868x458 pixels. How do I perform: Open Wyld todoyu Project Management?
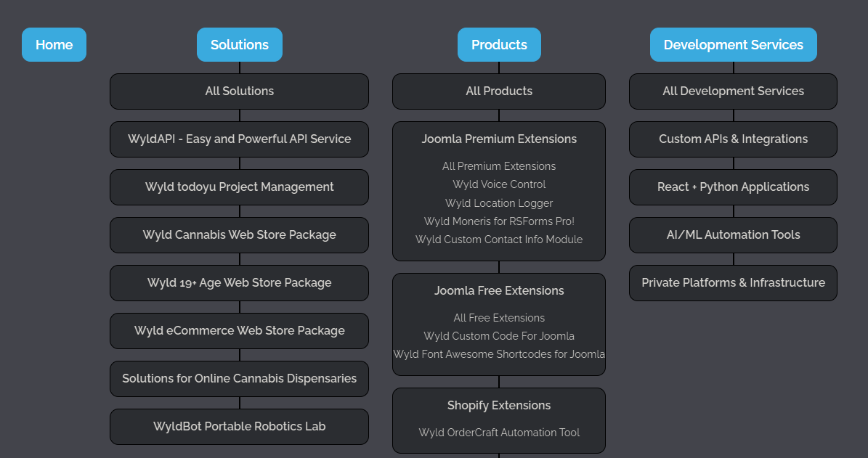pos(239,187)
